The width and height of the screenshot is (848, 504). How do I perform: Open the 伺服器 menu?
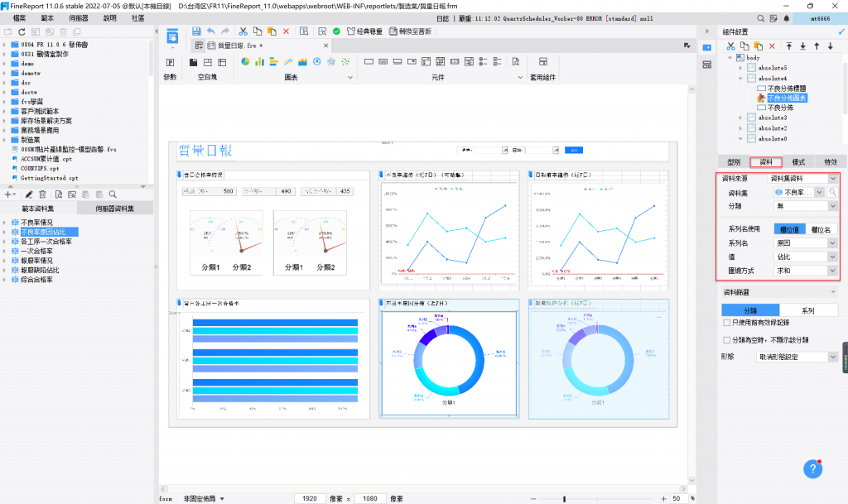79,18
